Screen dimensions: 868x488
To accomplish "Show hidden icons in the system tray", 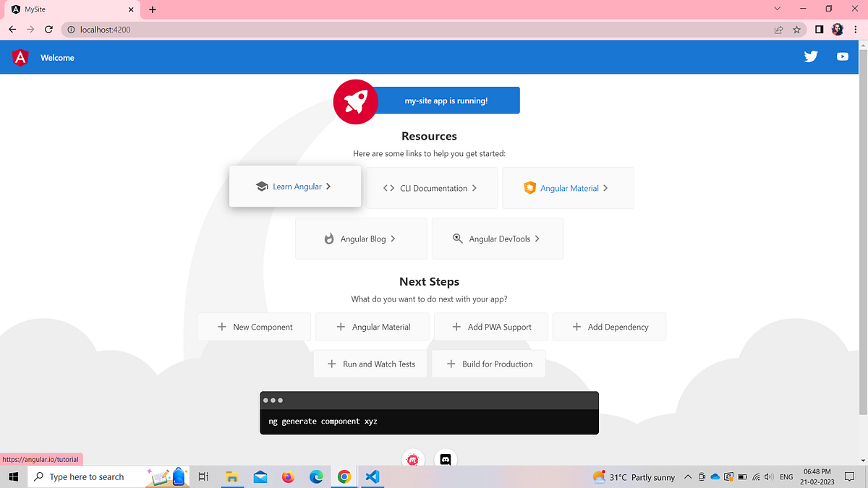I will coord(687,476).
